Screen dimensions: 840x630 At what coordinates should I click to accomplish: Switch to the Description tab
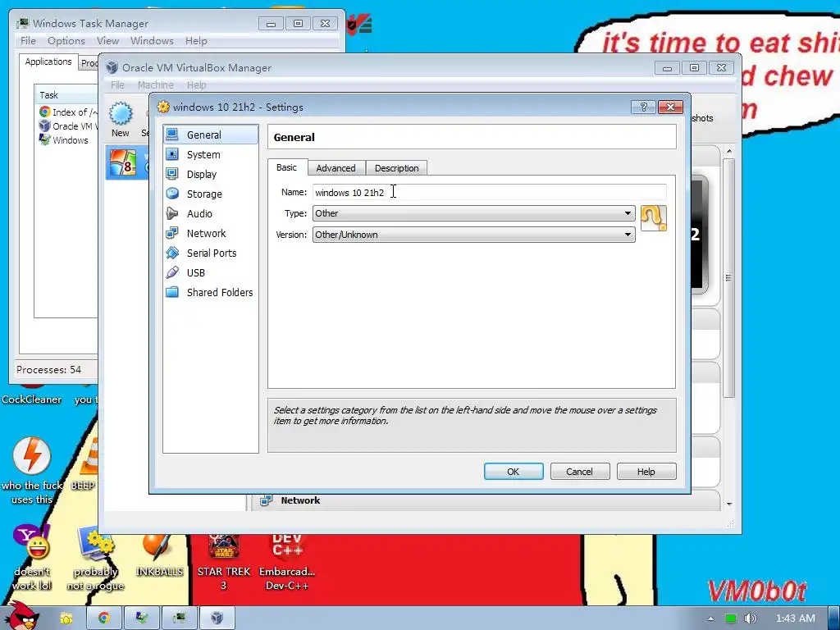(x=397, y=168)
